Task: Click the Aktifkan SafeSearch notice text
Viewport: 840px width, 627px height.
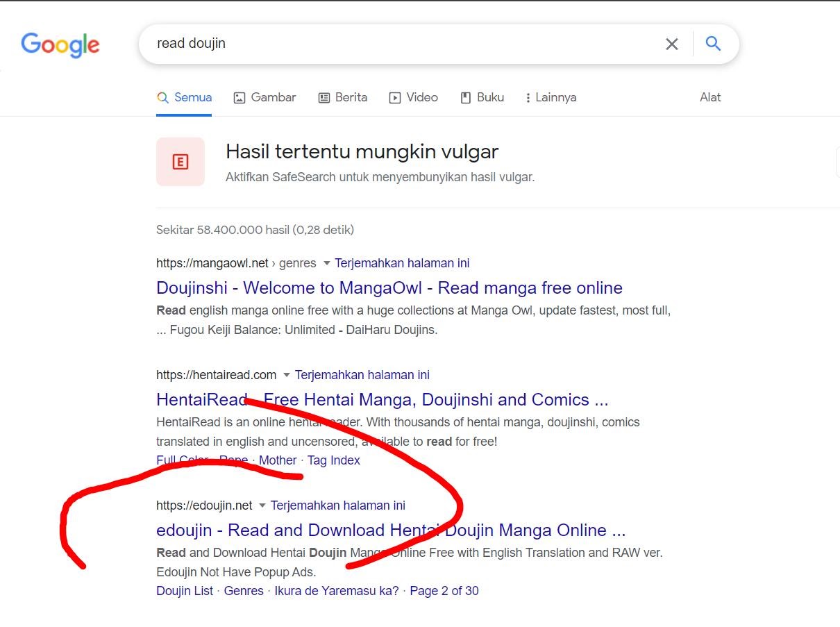Action: (x=380, y=177)
